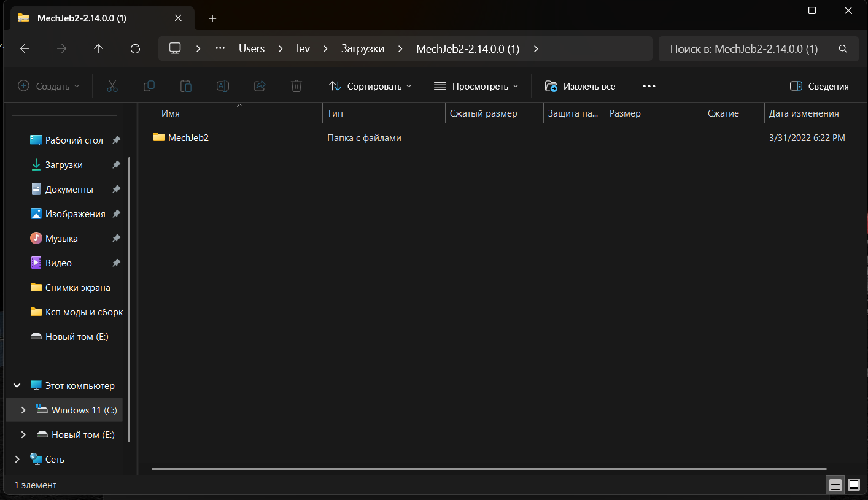Switch to large thumbnails view layout
The height and width of the screenshot is (500, 868).
pos(854,485)
